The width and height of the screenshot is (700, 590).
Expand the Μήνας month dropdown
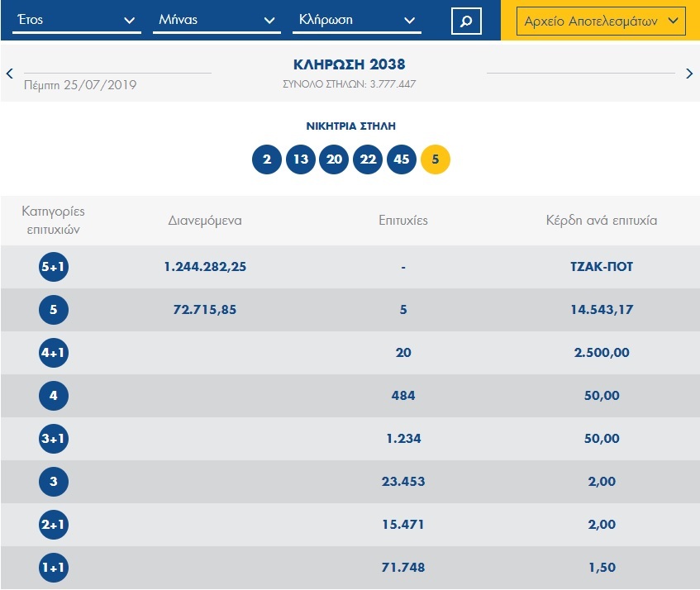coord(217,21)
